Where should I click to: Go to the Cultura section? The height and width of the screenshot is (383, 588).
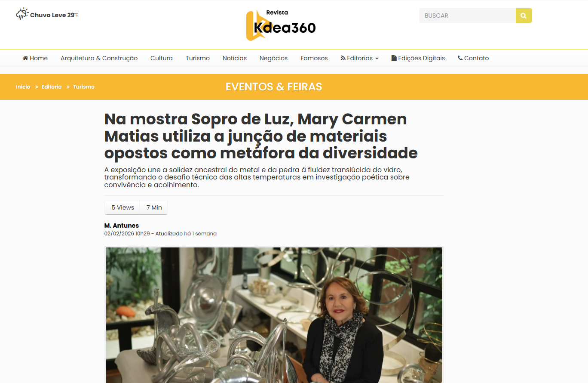tap(162, 58)
